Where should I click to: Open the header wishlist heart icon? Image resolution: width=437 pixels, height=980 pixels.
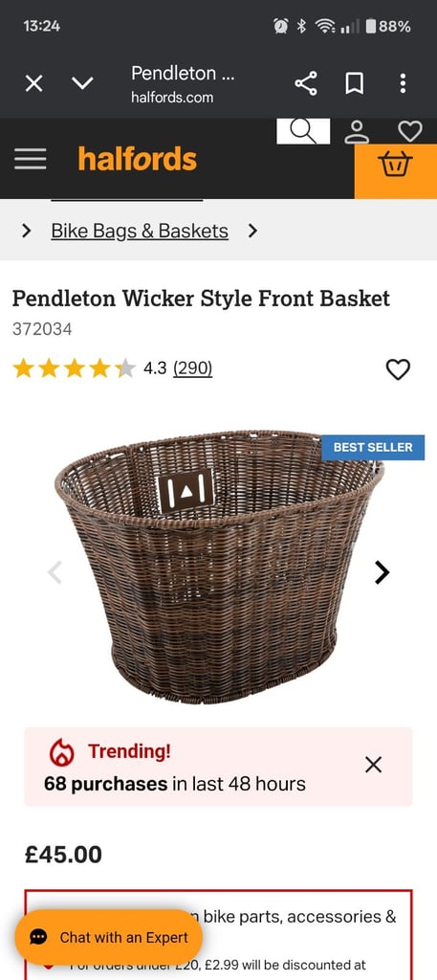(x=410, y=131)
